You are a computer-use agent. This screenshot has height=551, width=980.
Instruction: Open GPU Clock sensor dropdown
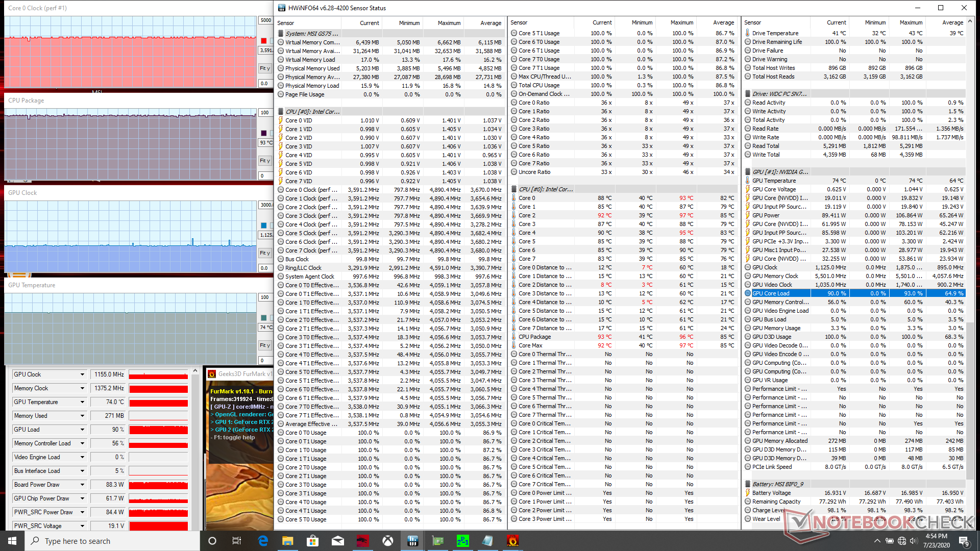pyautogui.click(x=82, y=374)
